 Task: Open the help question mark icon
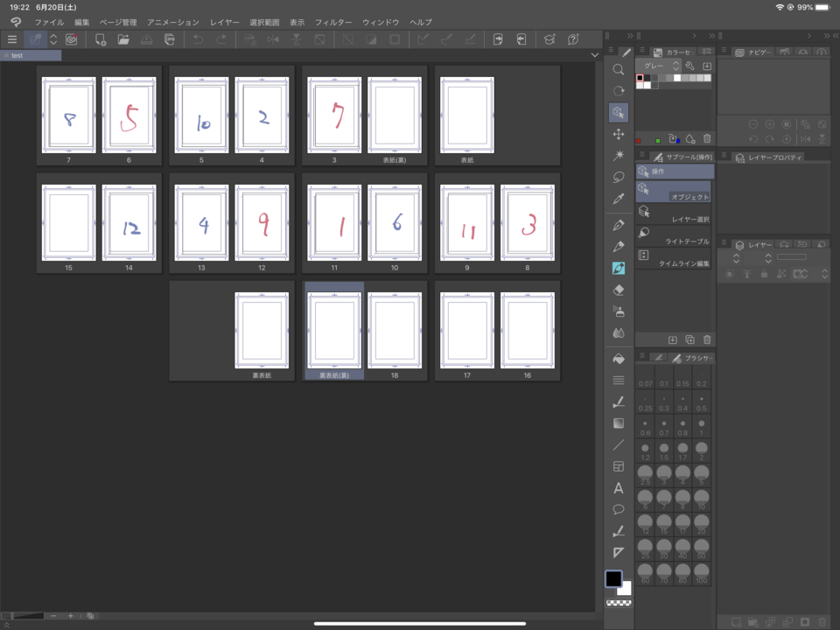coord(573,39)
